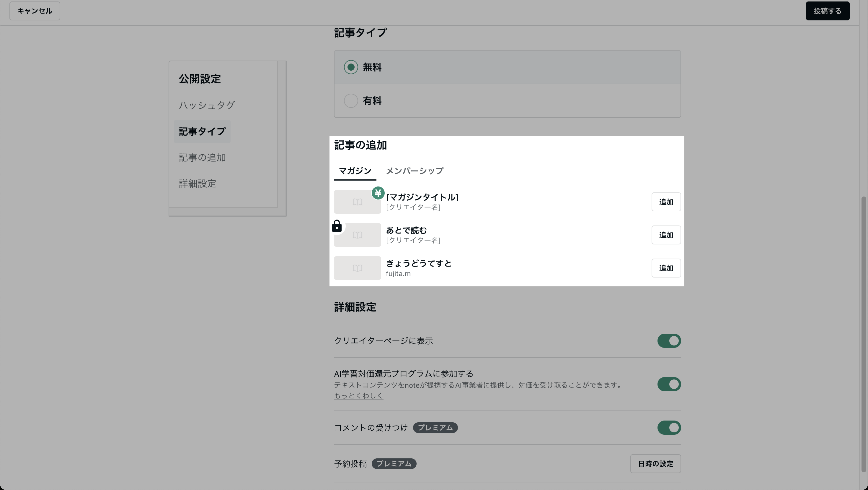Viewport: 868px width, 490px height.
Task: Add article to あとで読む magazine
Action: coord(666,235)
